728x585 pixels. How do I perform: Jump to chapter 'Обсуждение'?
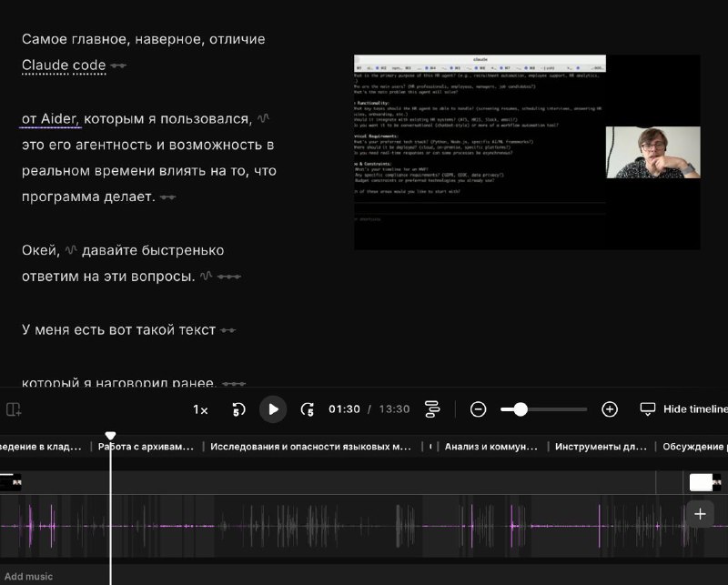695,447
